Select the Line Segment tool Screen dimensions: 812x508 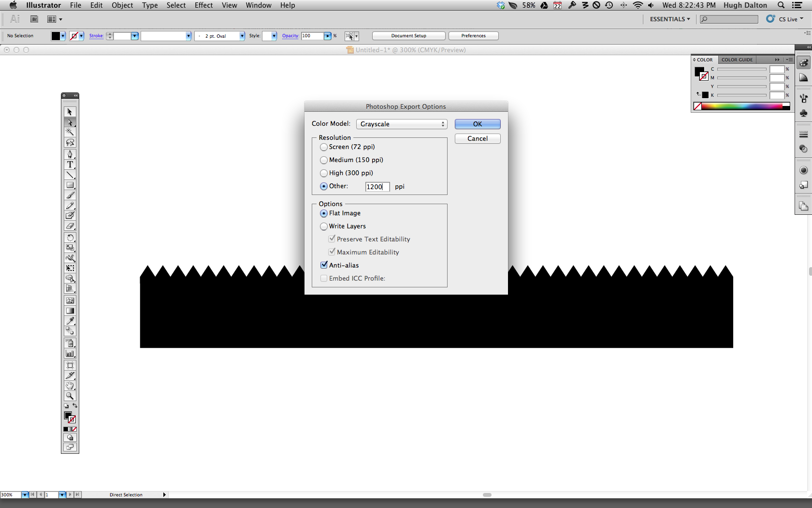(70, 175)
